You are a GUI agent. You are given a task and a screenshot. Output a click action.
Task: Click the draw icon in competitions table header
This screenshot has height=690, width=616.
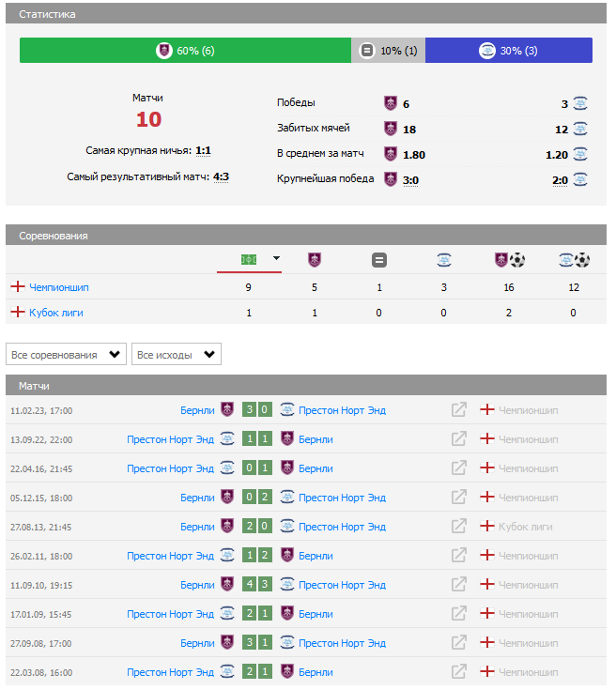point(378,260)
